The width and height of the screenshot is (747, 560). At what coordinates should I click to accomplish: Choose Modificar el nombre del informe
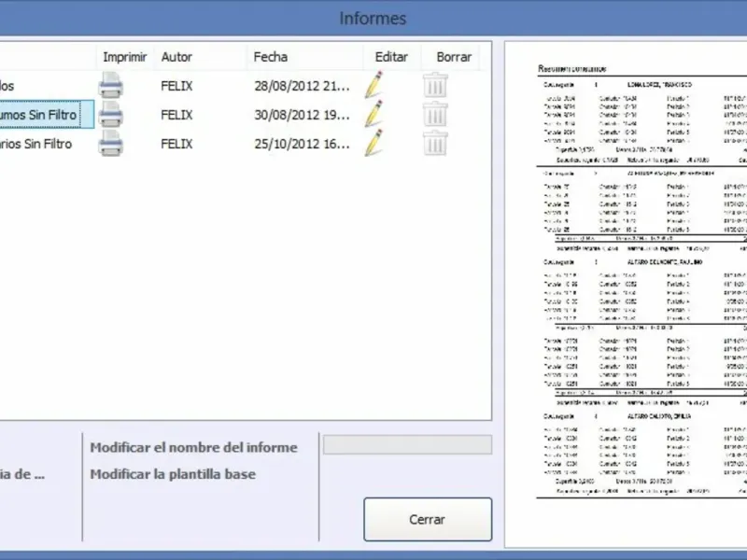point(194,448)
